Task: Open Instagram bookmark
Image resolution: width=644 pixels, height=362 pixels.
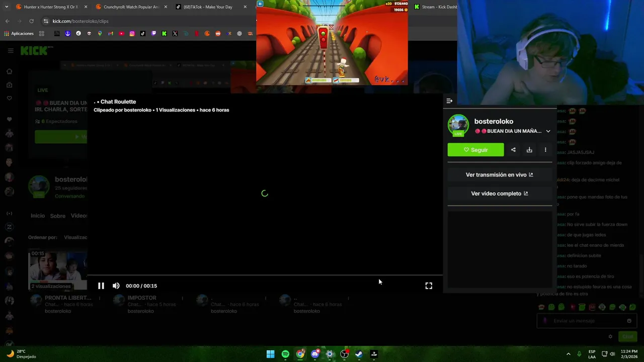Action: click(132, 34)
